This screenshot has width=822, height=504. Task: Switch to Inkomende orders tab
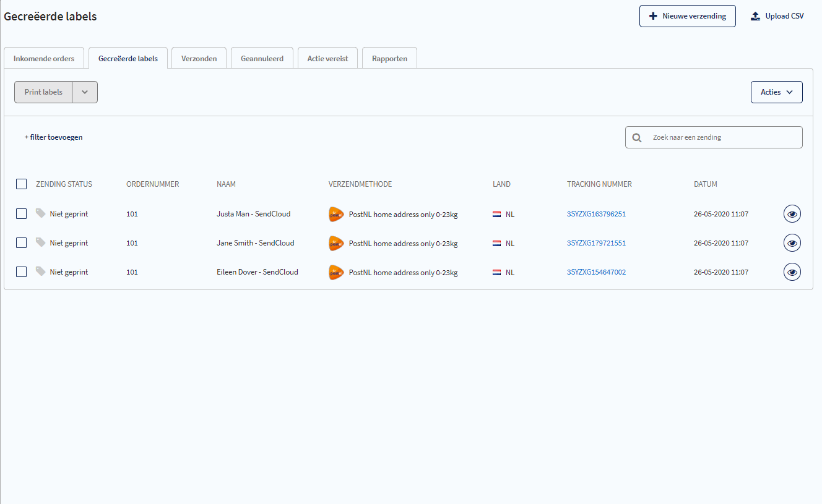[44, 59]
